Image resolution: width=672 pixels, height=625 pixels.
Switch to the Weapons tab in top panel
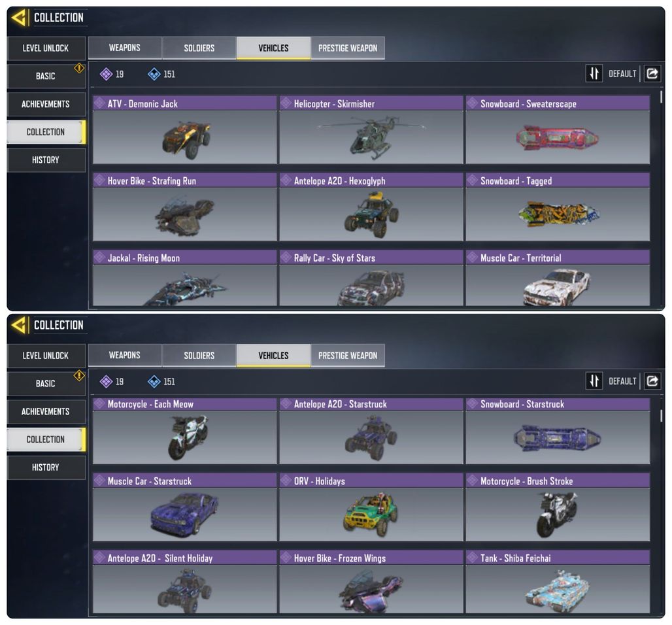[125, 48]
